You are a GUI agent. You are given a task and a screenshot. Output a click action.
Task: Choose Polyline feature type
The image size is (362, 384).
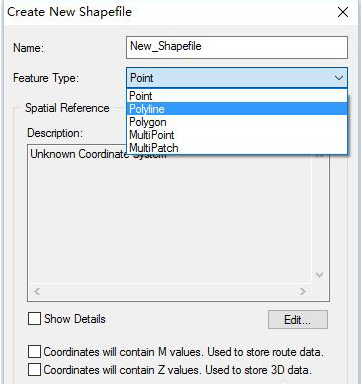click(237, 109)
